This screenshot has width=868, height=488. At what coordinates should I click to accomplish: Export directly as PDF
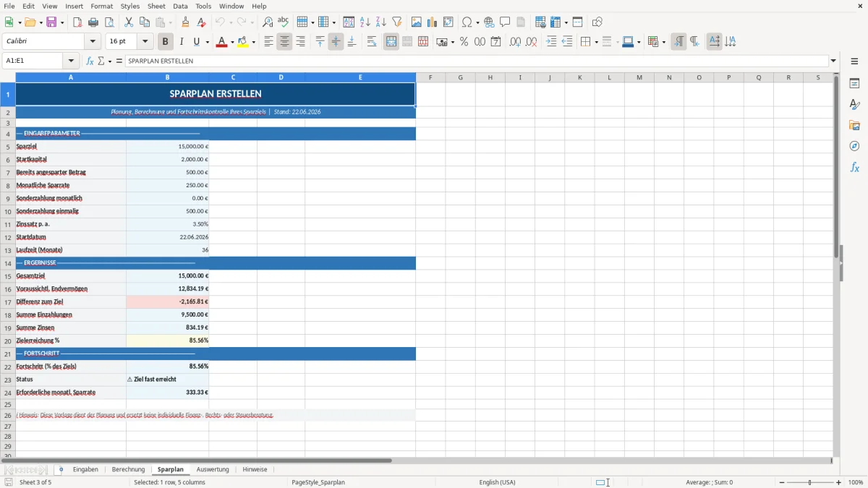pyautogui.click(x=77, y=22)
